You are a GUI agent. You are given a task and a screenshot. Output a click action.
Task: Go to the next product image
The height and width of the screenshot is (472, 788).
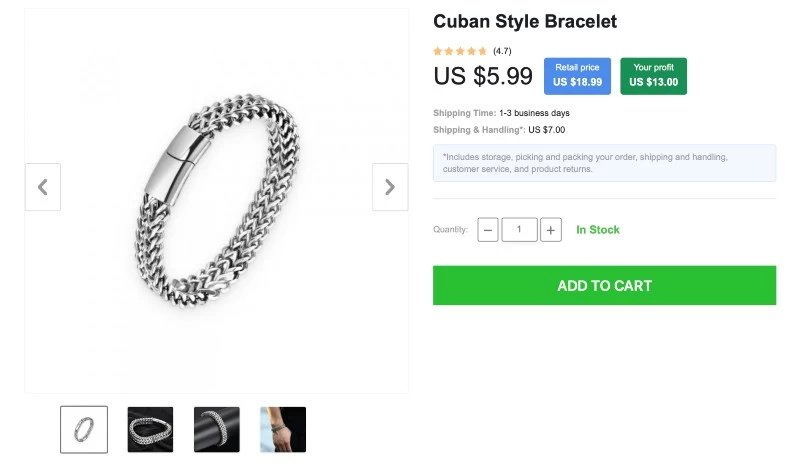pos(389,187)
